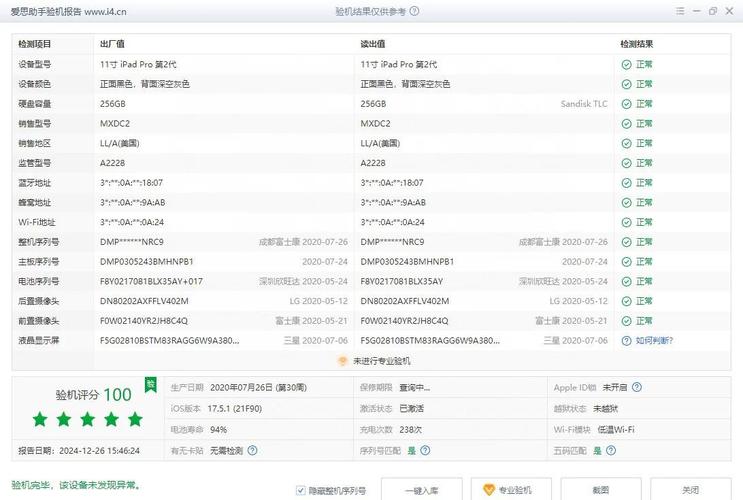Click the green check icon in 设备颜色 row
743x500 pixels.
[626, 84]
